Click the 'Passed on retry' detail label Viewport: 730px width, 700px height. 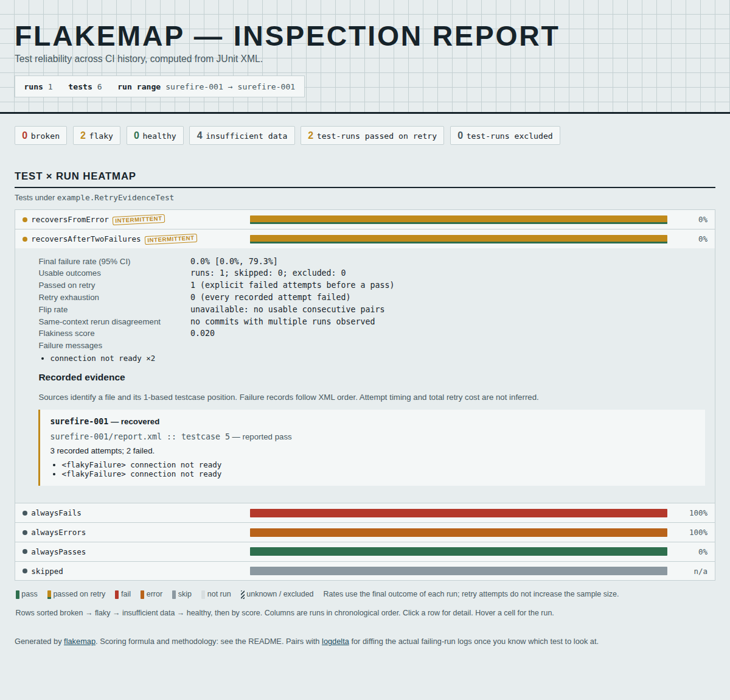click(x=67, y=285)
